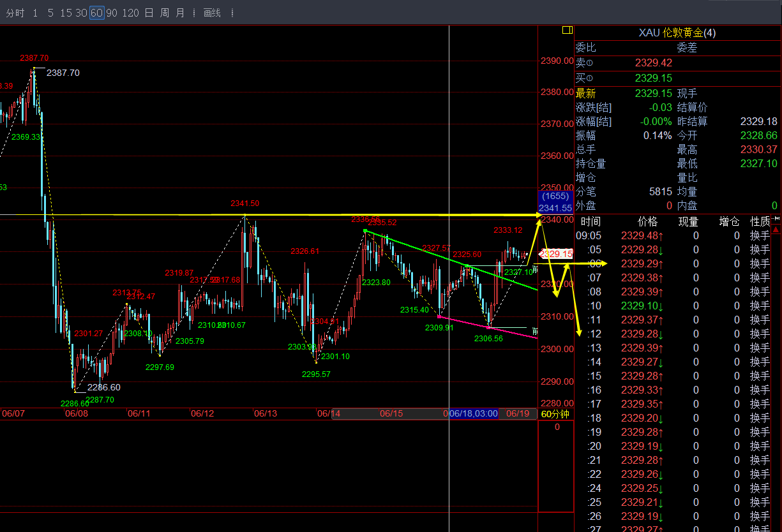
Task: Select the 周 weekly chart period
Action: point(165,13)
